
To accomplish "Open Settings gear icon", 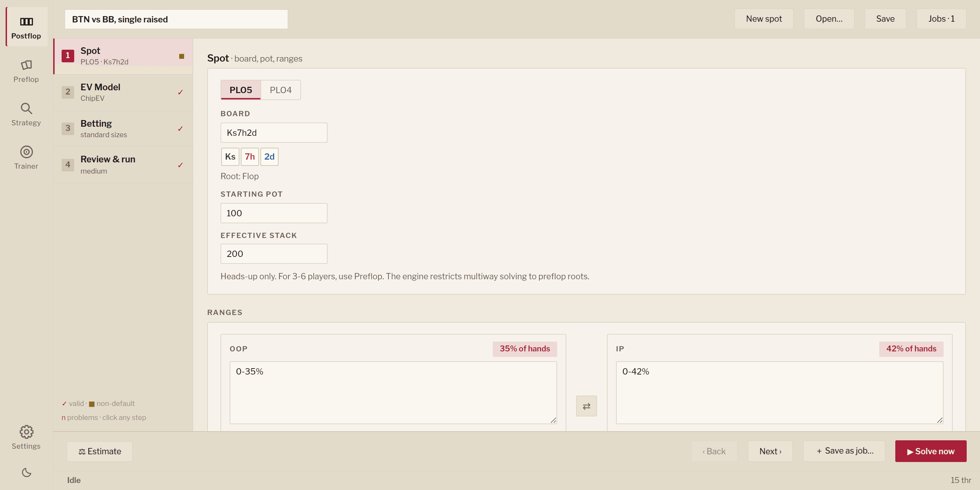I will pos(26,432).
